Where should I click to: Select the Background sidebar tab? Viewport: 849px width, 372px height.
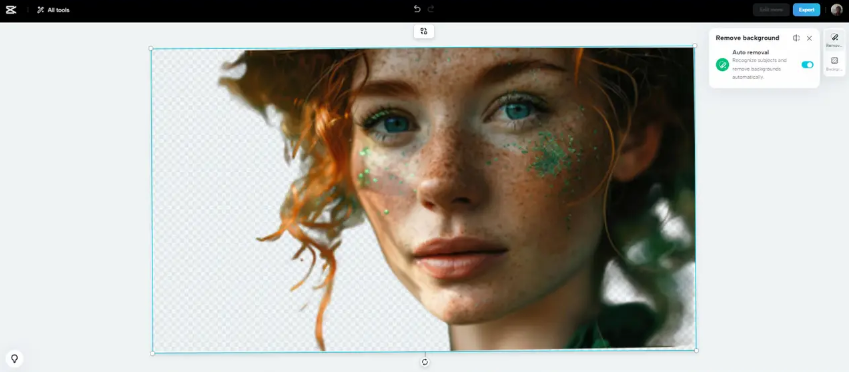click(834, 64)
